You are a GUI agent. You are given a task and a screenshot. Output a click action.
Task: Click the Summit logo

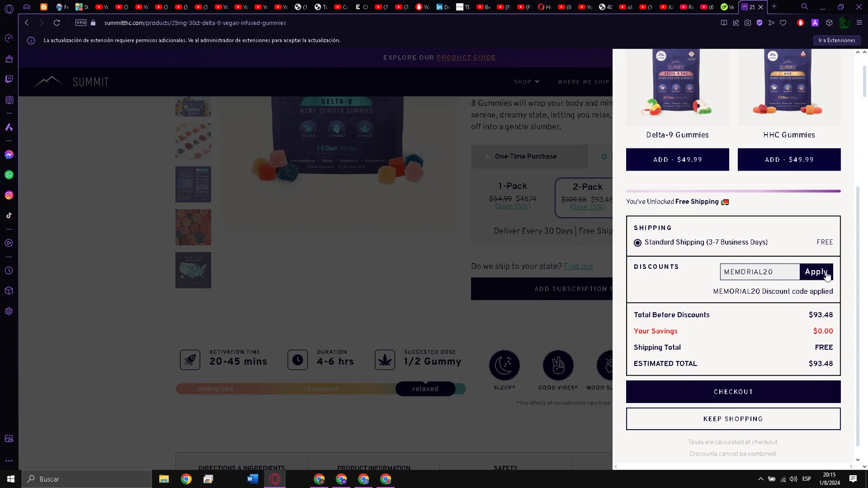71,82
